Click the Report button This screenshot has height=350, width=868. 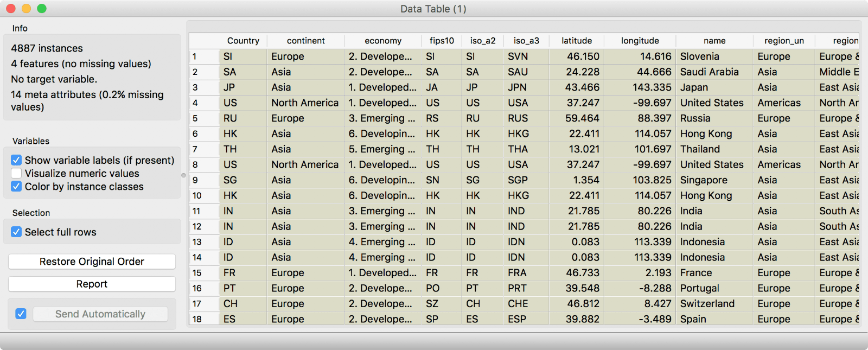click(92, 284)
